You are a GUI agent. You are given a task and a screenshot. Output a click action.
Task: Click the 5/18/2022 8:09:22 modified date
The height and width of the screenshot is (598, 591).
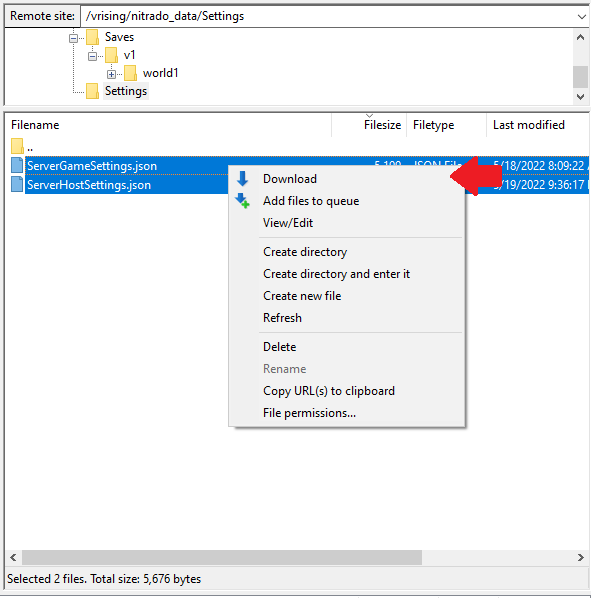pos(541,166)
